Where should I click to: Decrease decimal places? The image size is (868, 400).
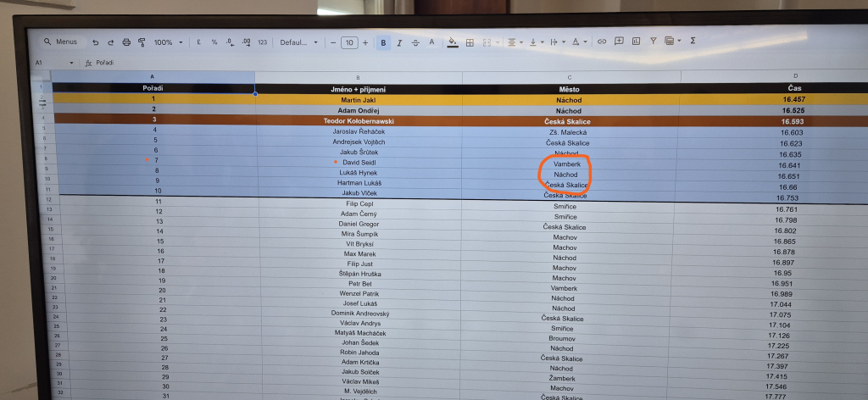(x=231, y=42)
